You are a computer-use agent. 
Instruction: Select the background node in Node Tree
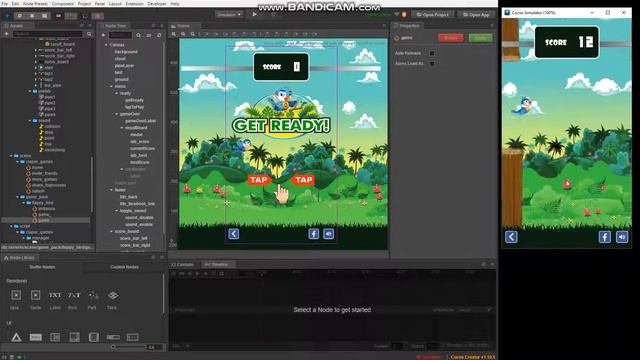tap(126, 52)
